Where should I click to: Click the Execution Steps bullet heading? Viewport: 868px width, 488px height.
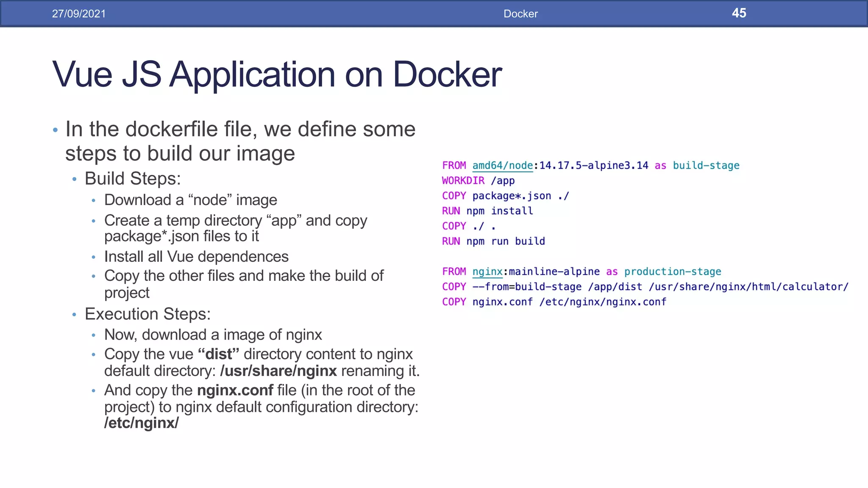tap(147, 314)
